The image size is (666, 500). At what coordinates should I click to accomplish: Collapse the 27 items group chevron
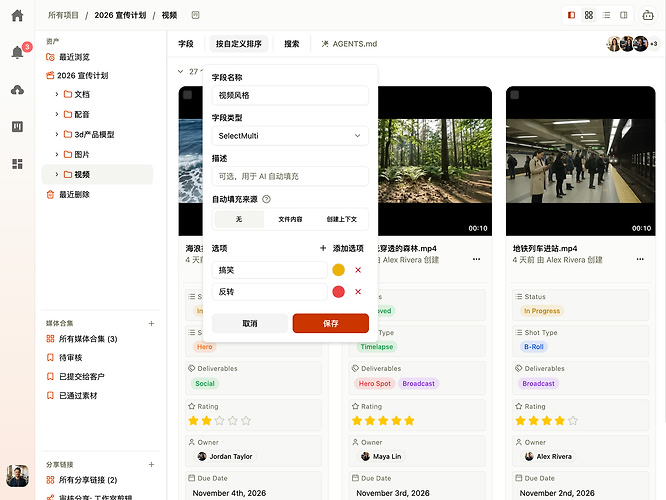[181, 71]
